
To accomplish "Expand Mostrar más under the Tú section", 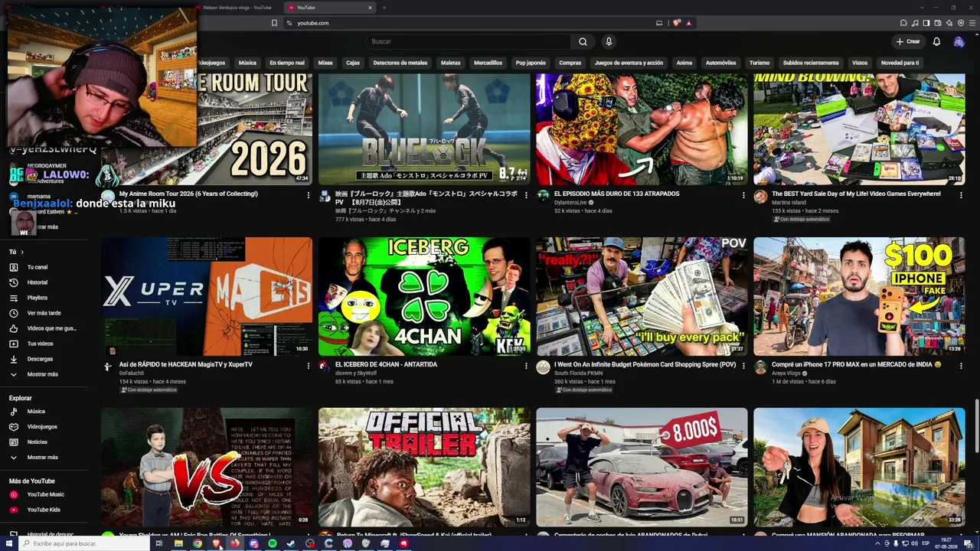I will (x=44, y=374).
